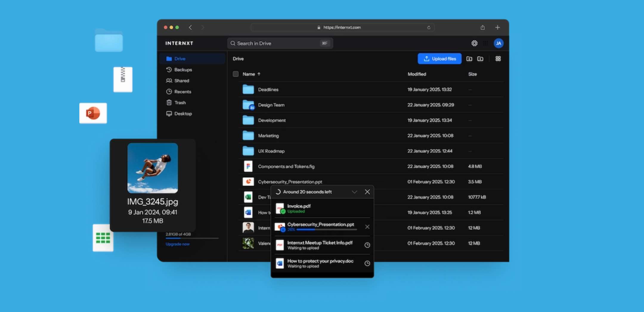The height and width of the screenshot is (312, 644).
Task: Click the browser share icon
Action: pos(482,27)
